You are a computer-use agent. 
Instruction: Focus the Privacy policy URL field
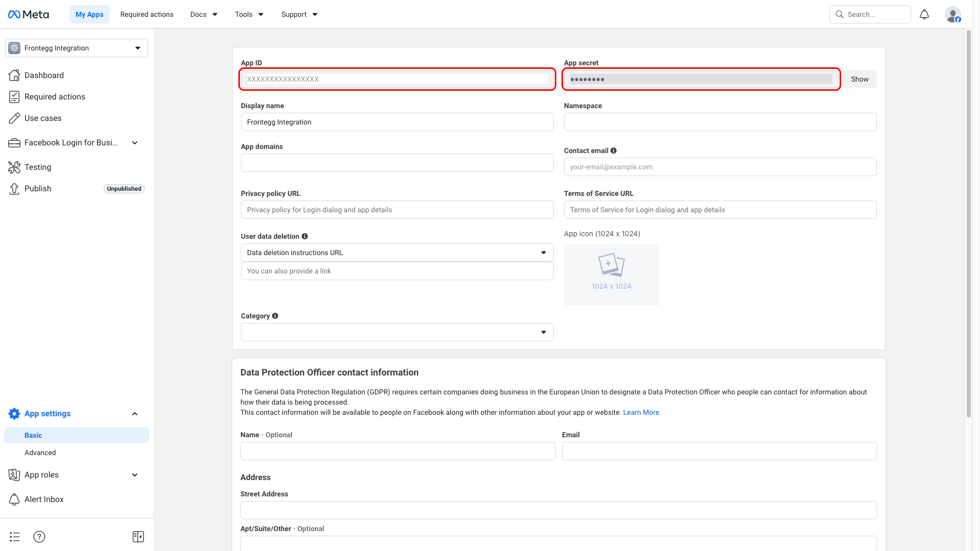coord(397,210)
